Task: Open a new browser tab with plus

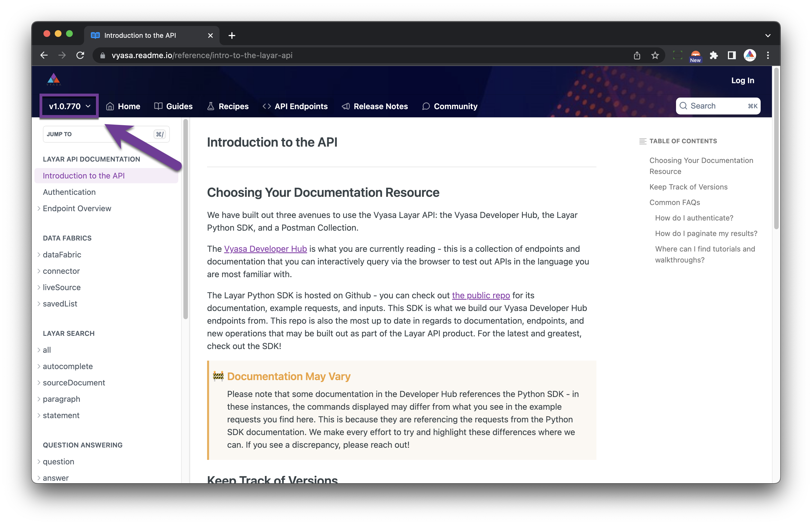Action: 232,36
